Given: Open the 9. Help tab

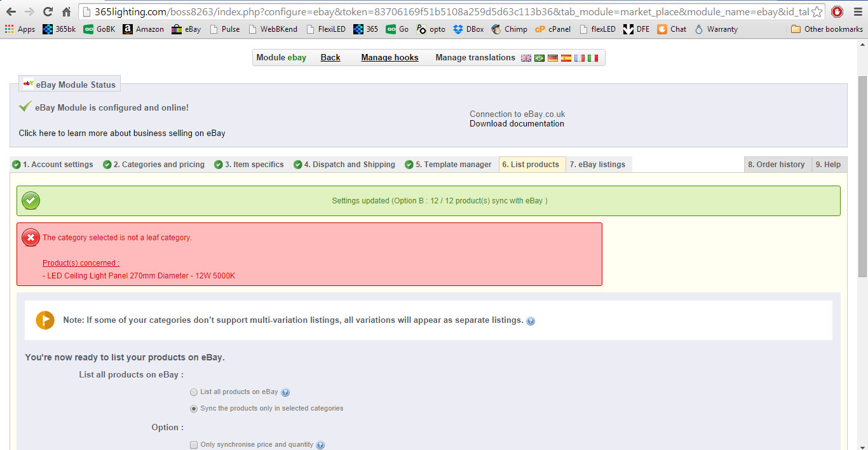Looking at the screenshot, I should point(829,165).
